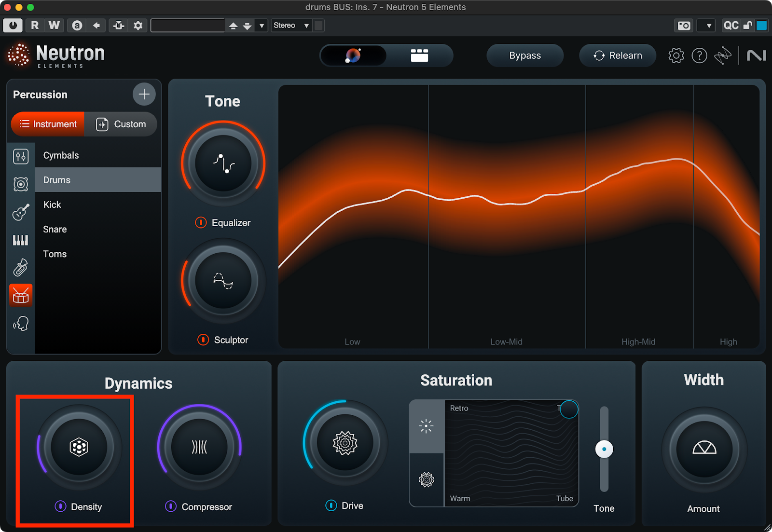Enable Read automation (R) button
The height and width of the screenshot is (532, 772).
pyautogui.click(x=35, y=26)
